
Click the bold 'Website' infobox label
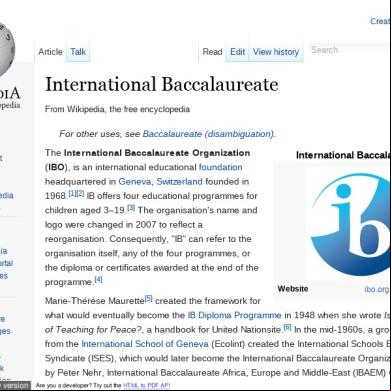[293, 289]
